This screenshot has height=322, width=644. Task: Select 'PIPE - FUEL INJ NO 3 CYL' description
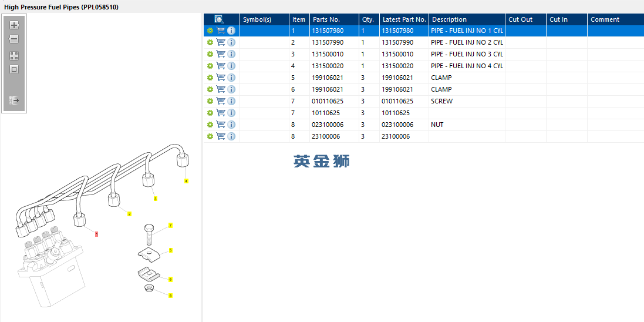click(x=467, y=54)
